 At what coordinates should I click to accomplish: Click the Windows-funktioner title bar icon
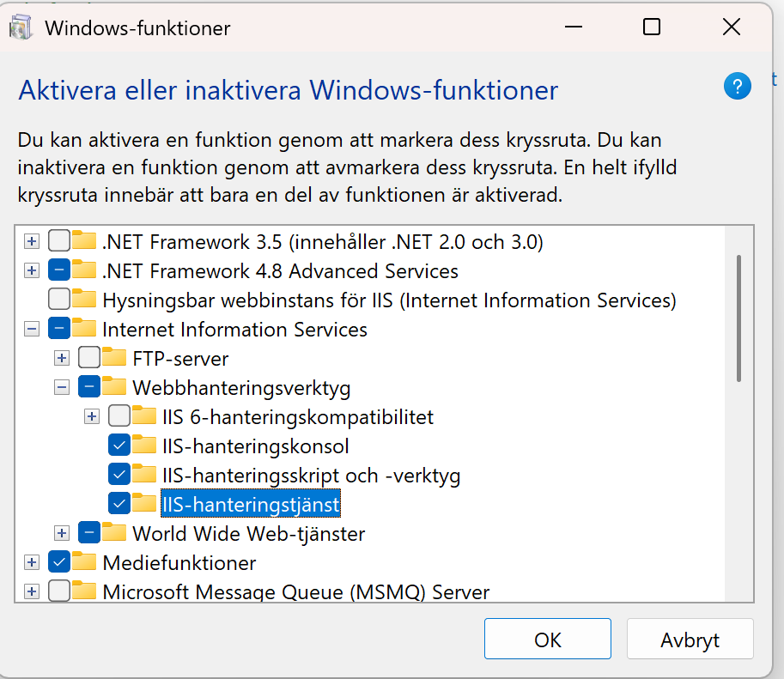(x=21, y=27)
